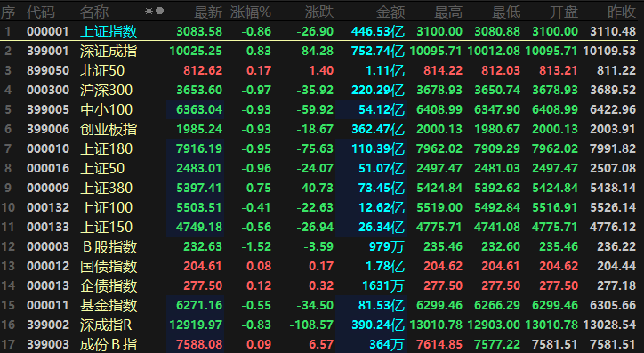Select the 成份B指 row name
This screenshot has width=644, height=353.
tap(109, 344)
